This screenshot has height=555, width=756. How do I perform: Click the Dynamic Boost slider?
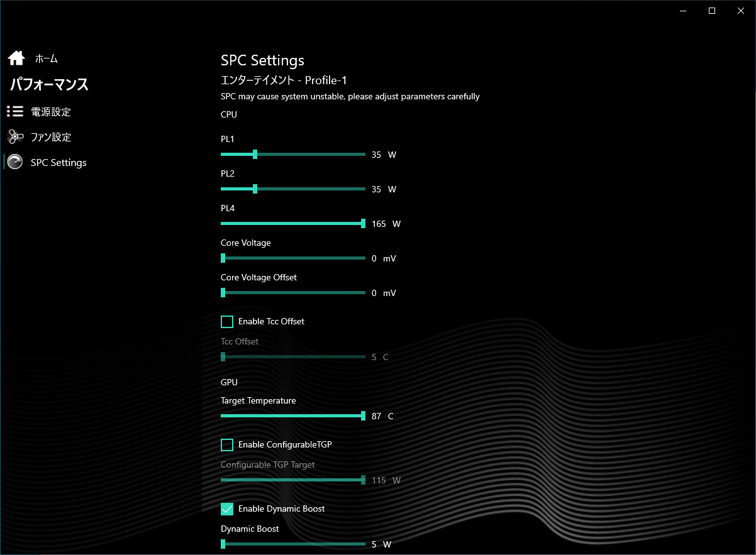click(293, 544)
